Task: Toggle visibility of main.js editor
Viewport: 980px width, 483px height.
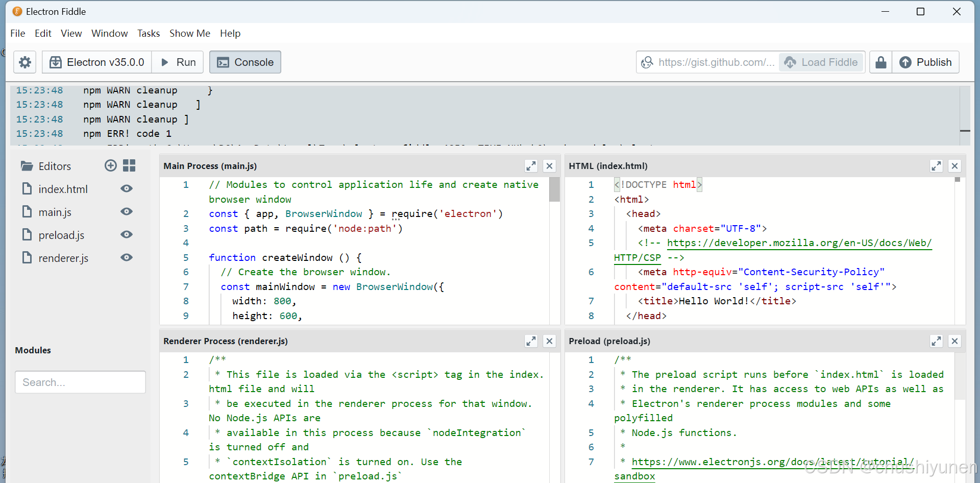Action: tap(127, 211)
